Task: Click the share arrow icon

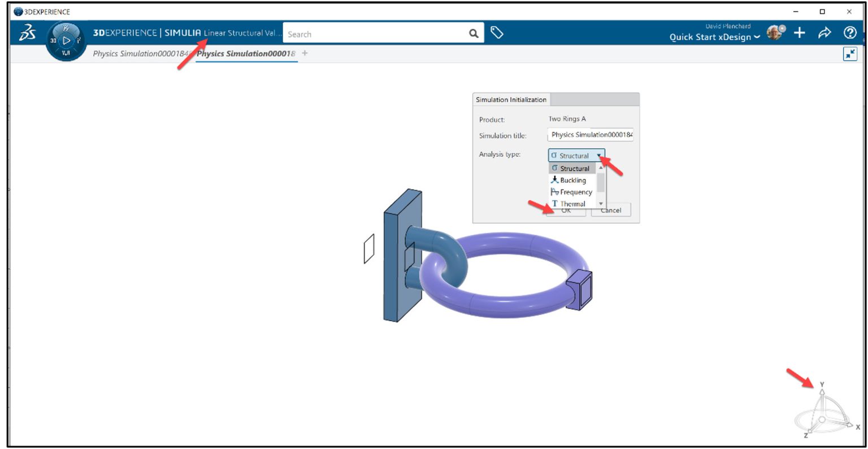Action: [x=824, y=33]
